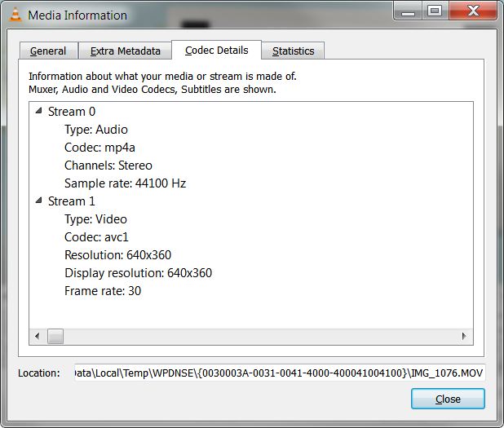
Task: Close window with the red X button
Action: 473,11
